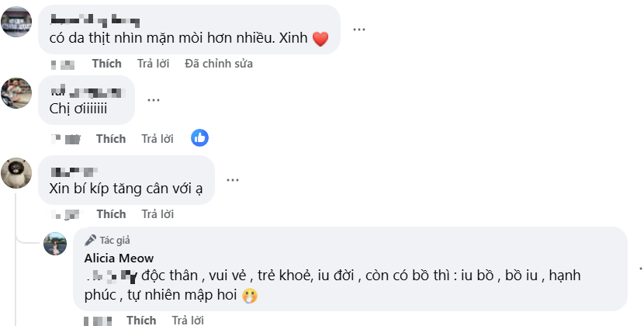This screenshot has width=644, height=326.
Task: Open options menu for "Chị ơiiiiiii" comment
Action: (x=154, y=100)
